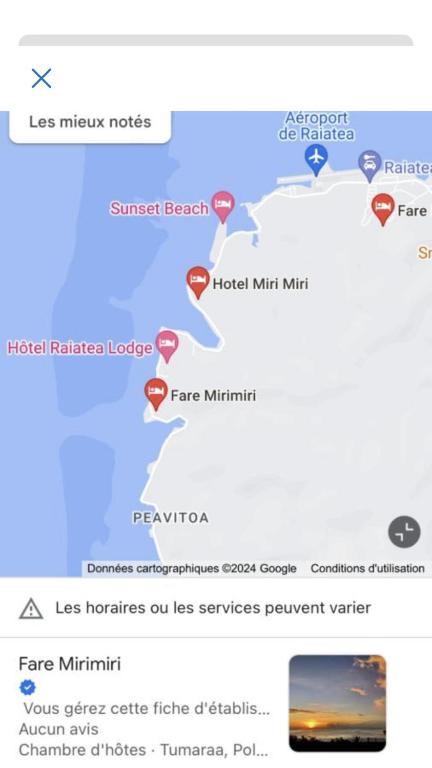This screenshot has width=432, height=768.
Task: Tap the red Fare hotel pin near airport
Action: [383, 209]
